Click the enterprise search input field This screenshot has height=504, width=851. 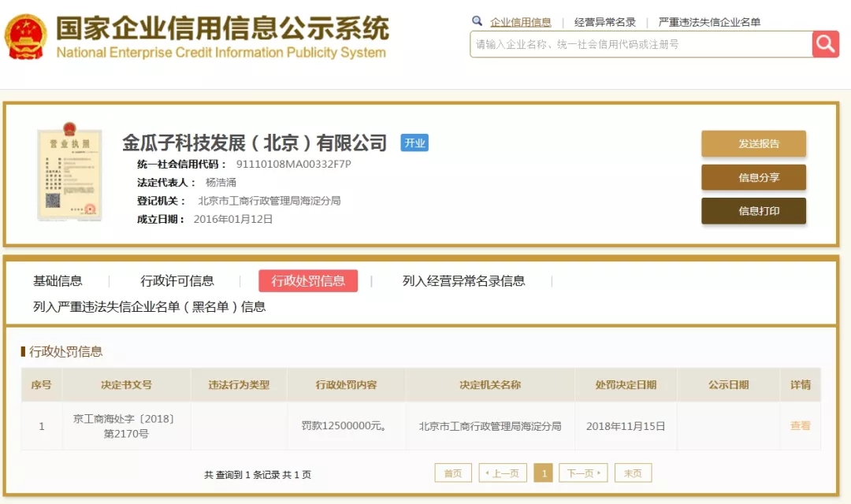tap(641, 44)
